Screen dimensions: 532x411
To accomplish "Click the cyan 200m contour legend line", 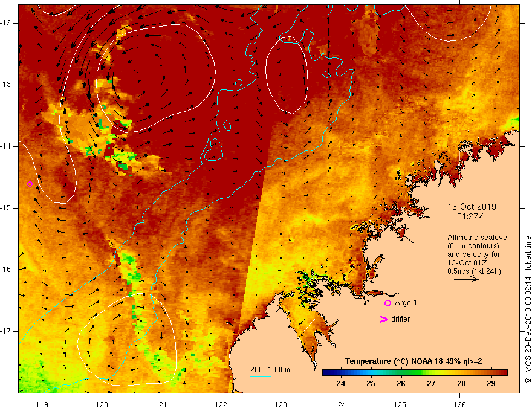I will (261, 376).
